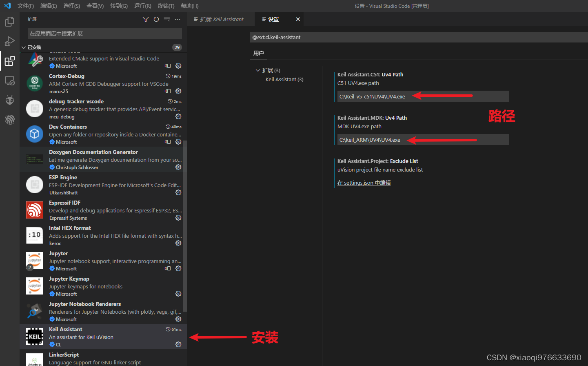
Task: Open manage gear for ESP-Engine
Action: [x=178, y=192]
